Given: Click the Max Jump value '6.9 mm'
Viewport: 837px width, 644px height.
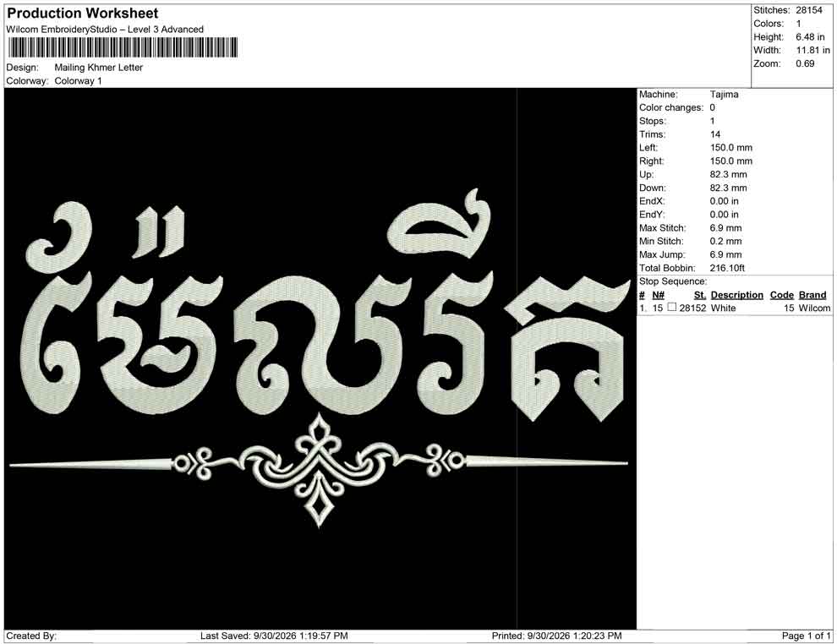Looking at the screenshot, I should (x=726, y=254).
